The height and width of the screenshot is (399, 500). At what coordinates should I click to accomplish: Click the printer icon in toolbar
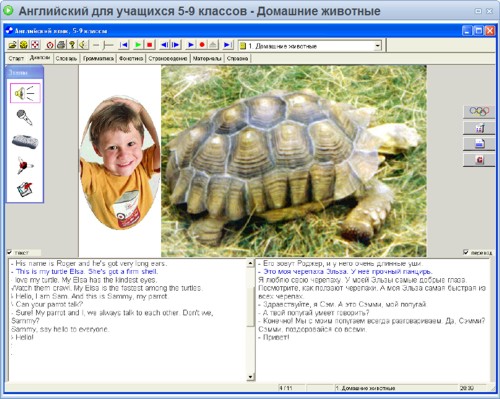(x=61, y=45)
